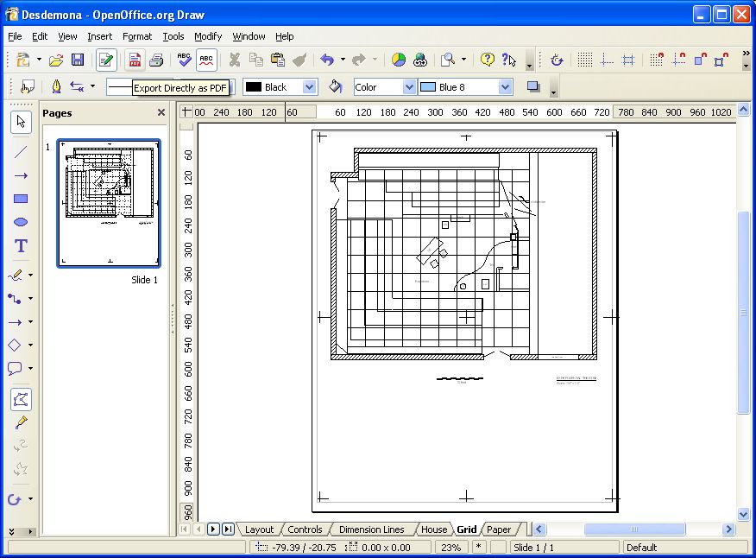Open the fill style dropdown showing Color

[x=409, y=86]
